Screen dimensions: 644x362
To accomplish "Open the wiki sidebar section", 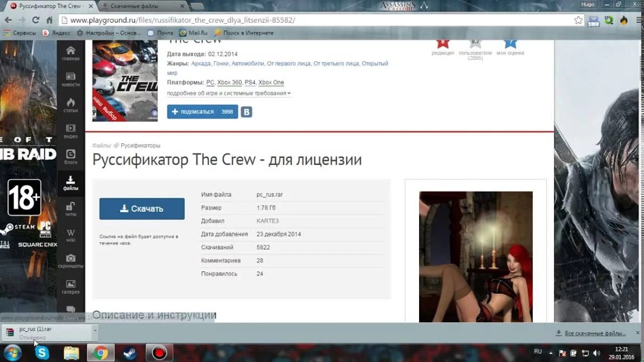I will coord(70,235).
